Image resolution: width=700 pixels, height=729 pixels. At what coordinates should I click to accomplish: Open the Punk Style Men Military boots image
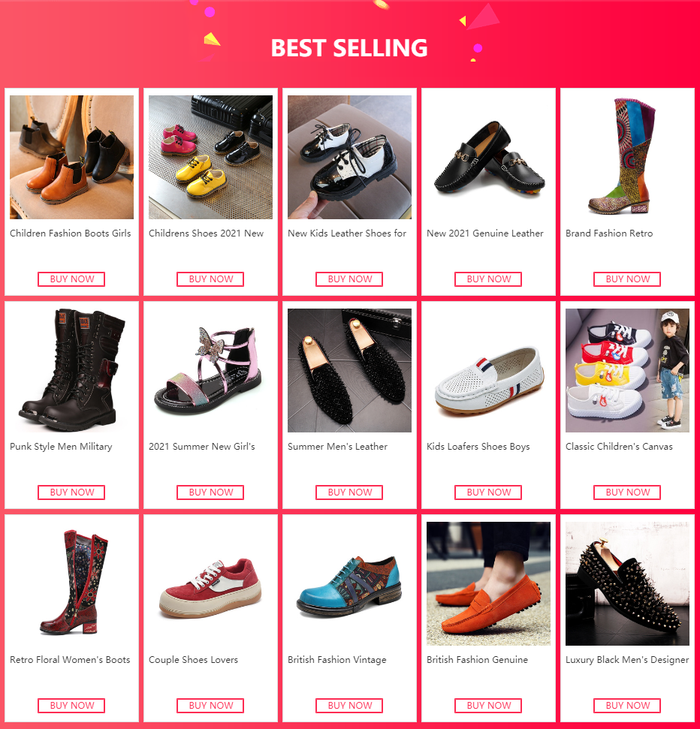[71, 371]
